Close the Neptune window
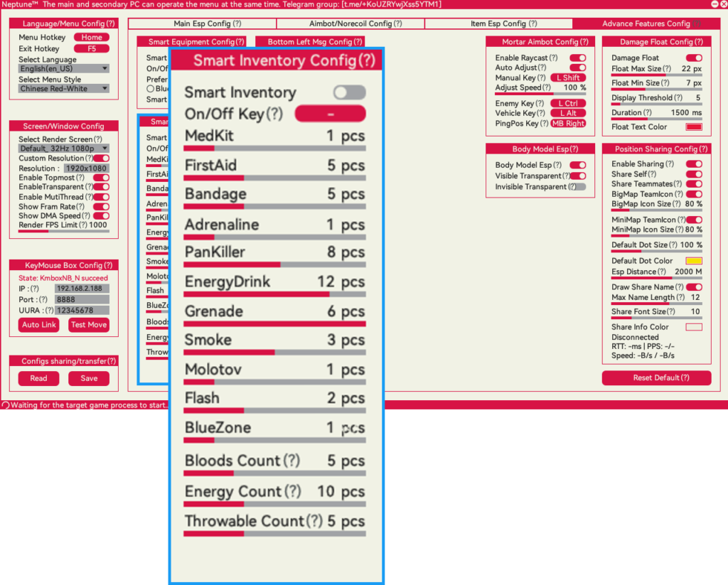 pos(724,4)
